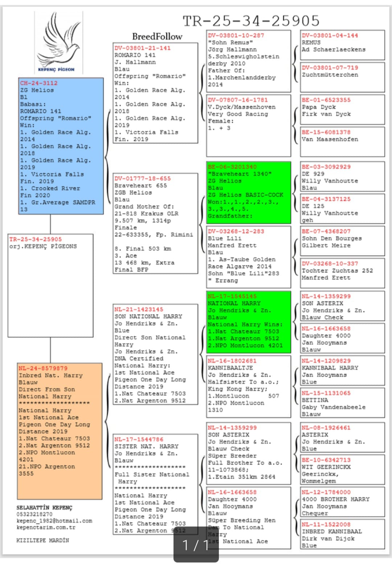Select the DV-03801-21-141 Romario 141 box

[x=155, y=93]
